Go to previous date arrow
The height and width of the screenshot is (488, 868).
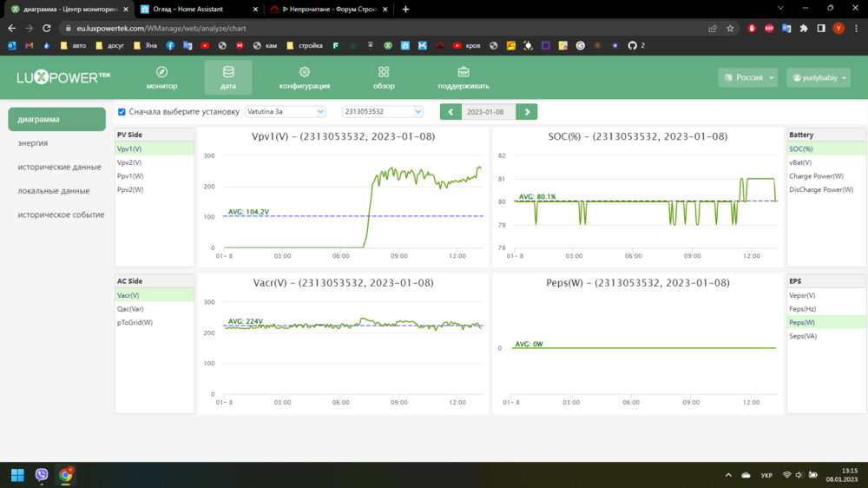[x=450, y=112]
